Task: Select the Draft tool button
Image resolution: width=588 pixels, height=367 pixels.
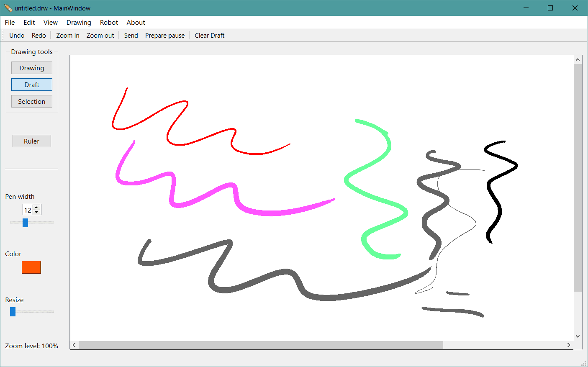Action: 32,85
